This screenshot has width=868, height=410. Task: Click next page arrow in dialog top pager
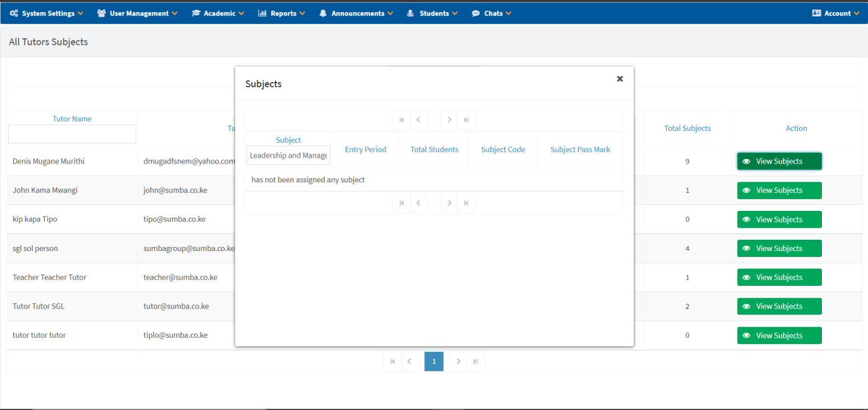[x=450, y=120]
